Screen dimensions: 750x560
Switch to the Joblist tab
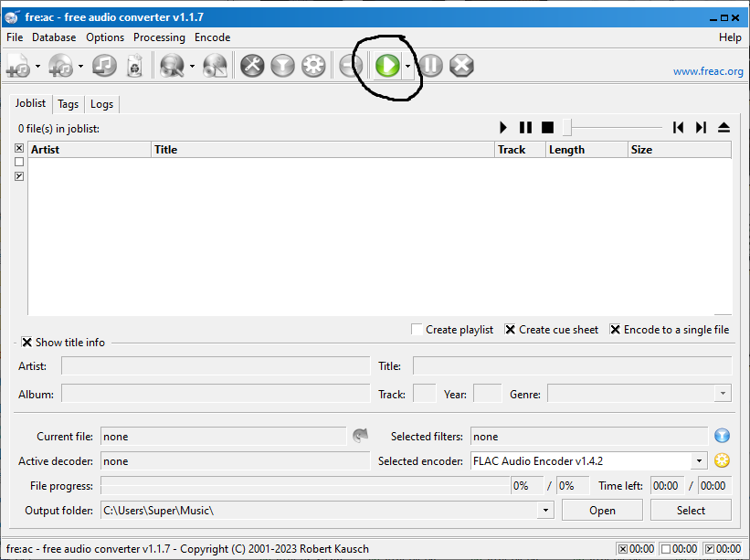(x=30, y=103)
